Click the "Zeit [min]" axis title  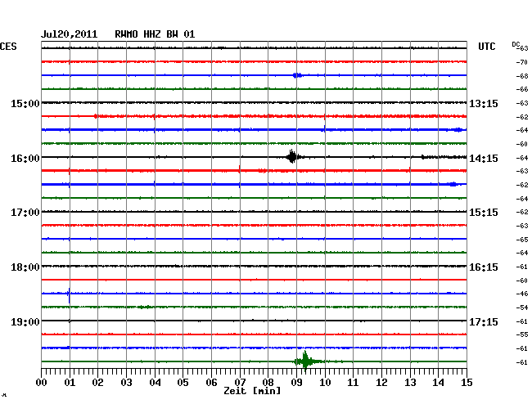[x=252, y=391]
